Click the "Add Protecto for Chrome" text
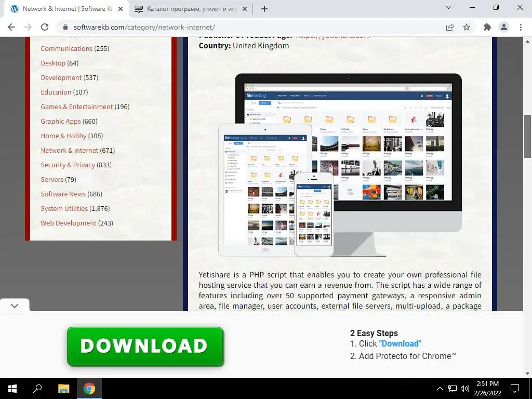This screenshot has width=532, height=399. pos(407,356)
